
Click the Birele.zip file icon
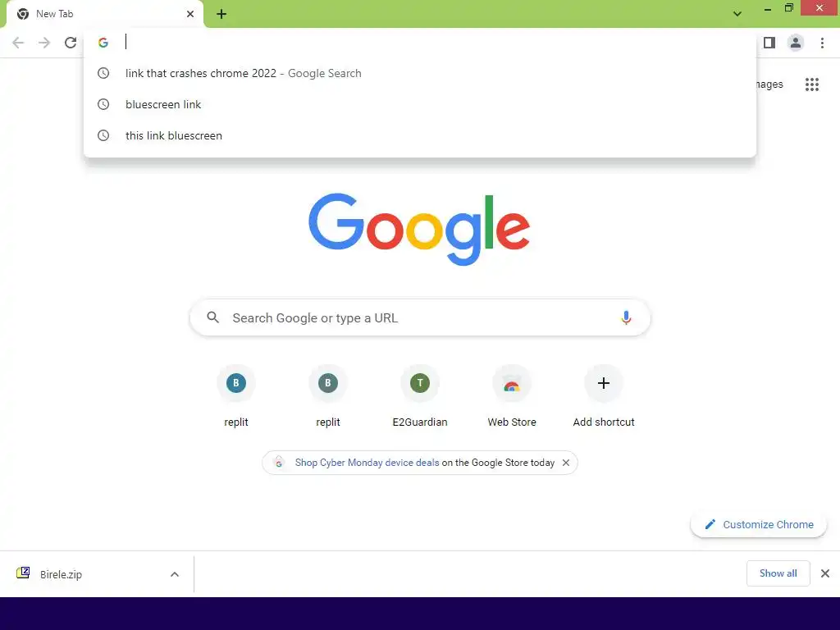click(23, 573)
